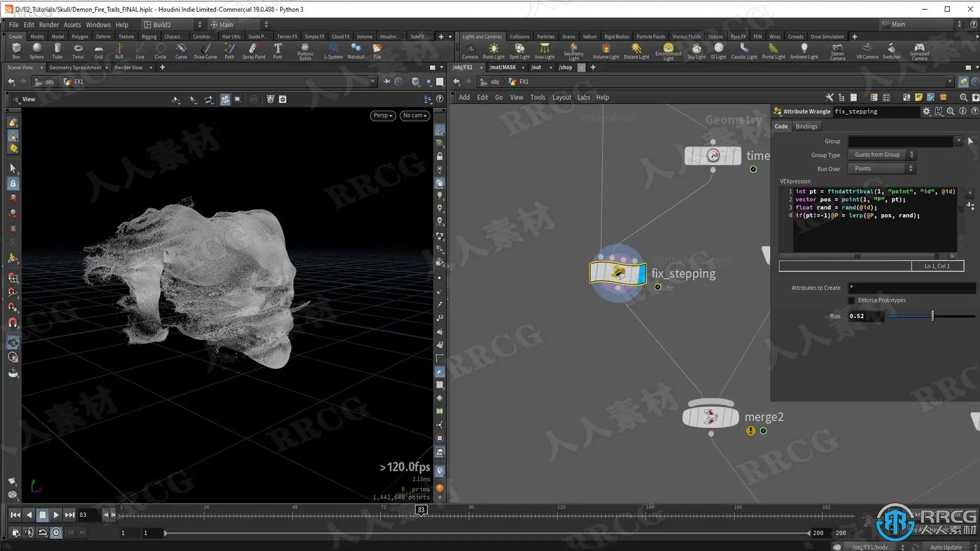980x551 pixels.
Task: Toggle Auto Update mode in status bar
Action: pyautogui.click(x=946, y=547)
